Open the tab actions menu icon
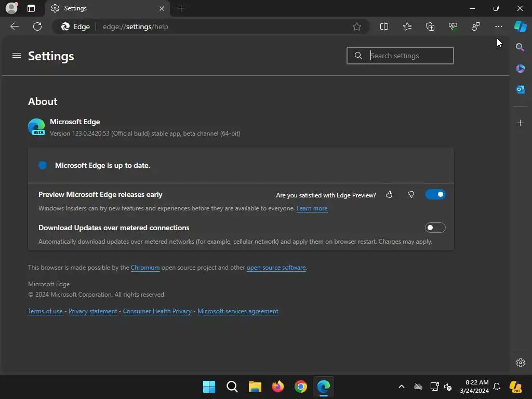532x399 pixels. pos(31,8)
